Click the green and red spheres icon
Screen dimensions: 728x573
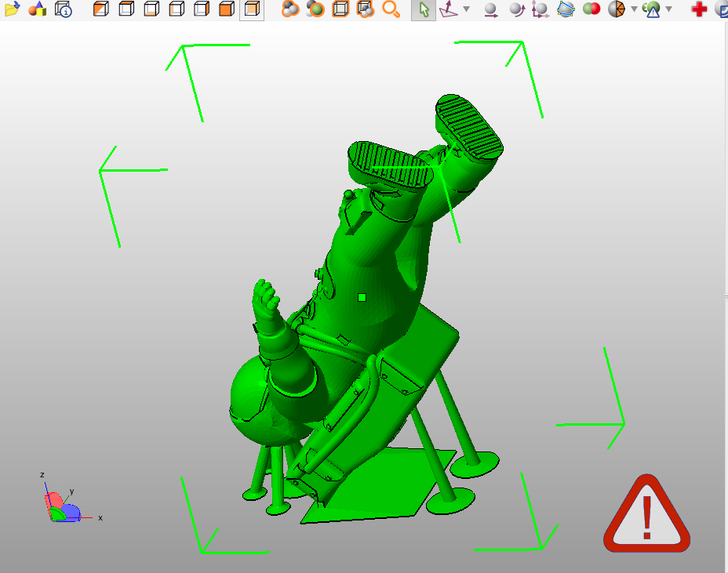(591, 9)
